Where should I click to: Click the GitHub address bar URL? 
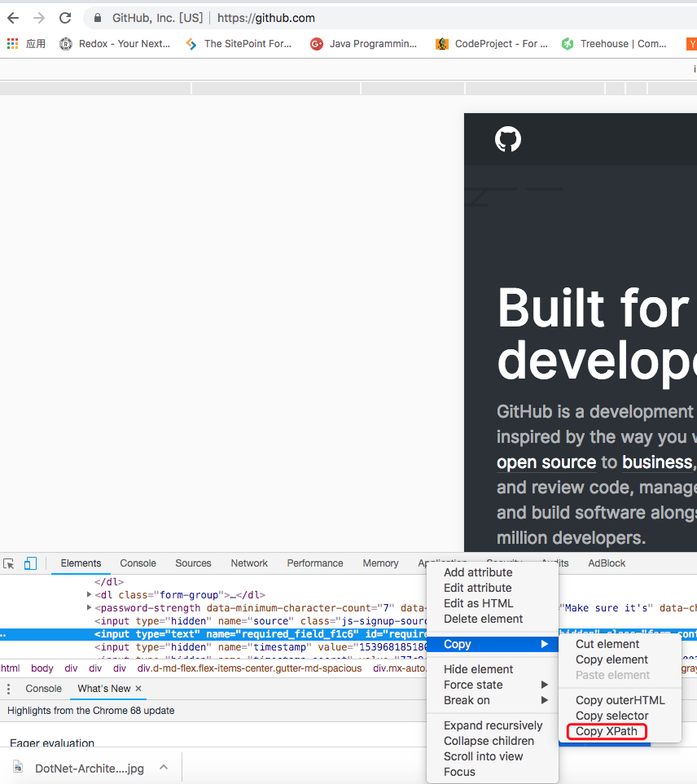266,19
